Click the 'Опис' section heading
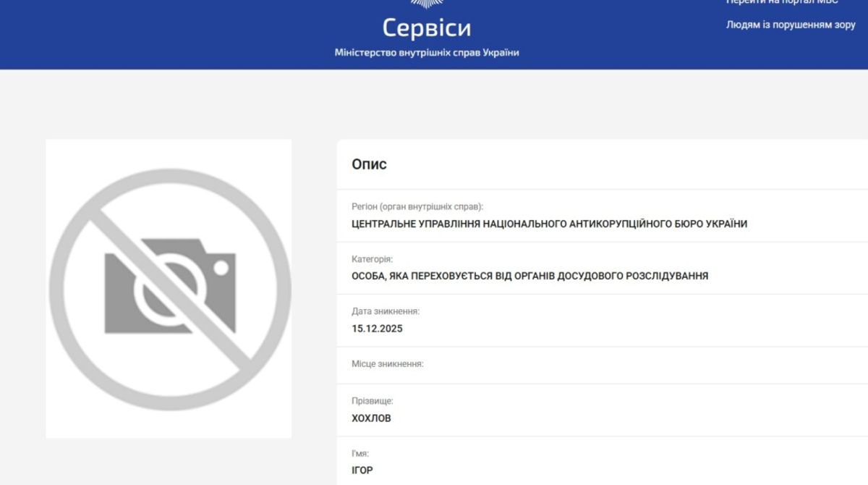The image size is (868, 485). click(369, 164)
